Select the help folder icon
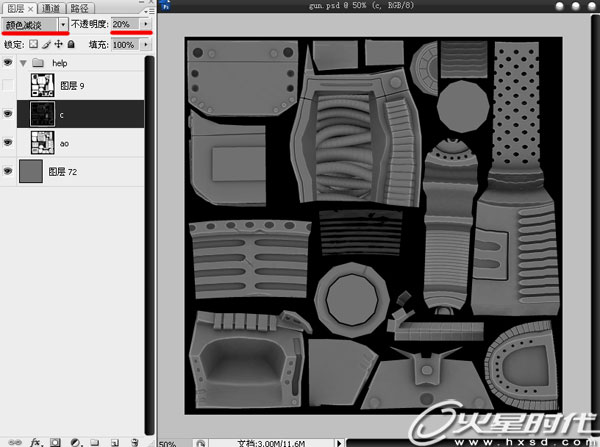The width and height of the screenshot is (600, 447). coord(38,62)
